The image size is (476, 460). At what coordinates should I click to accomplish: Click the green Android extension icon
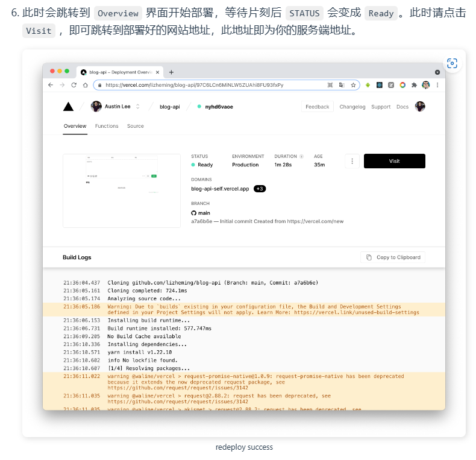point(368,85)
